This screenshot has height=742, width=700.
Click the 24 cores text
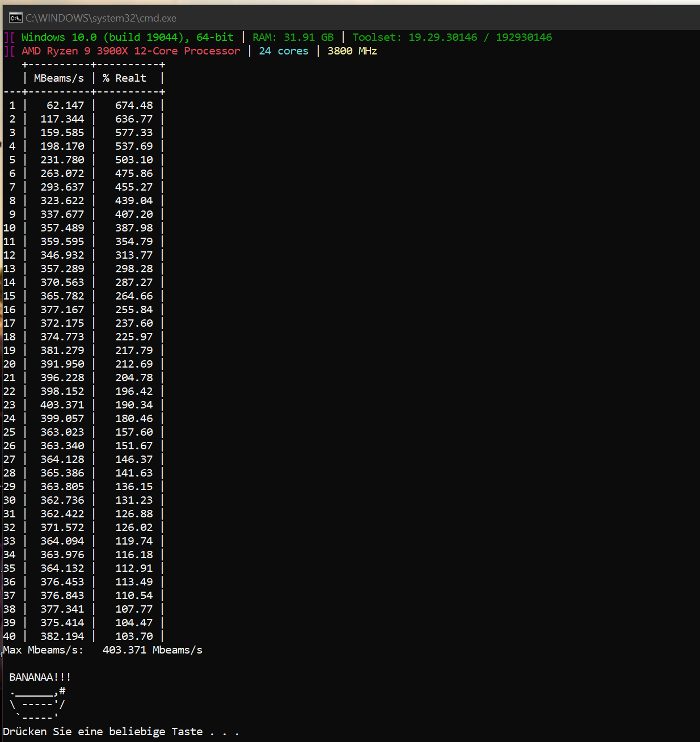click(284, 51)
